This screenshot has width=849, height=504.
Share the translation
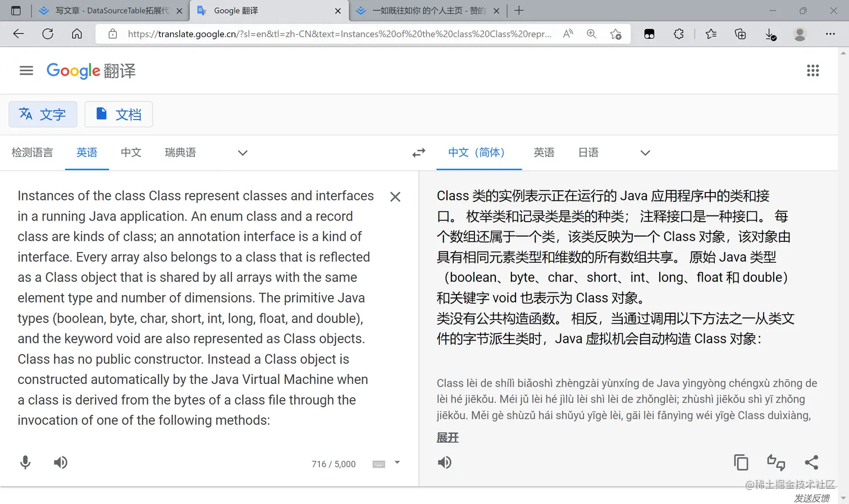point(811,462)
